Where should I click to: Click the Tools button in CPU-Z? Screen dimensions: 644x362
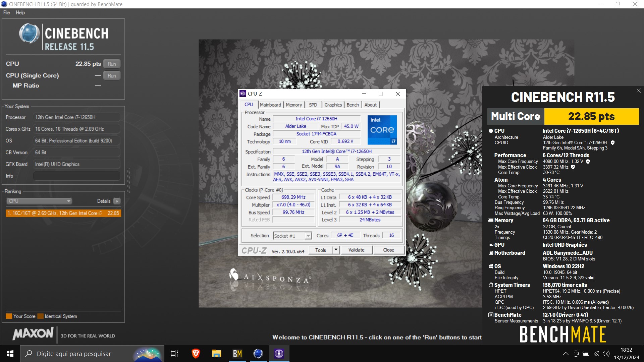click(320, 250)
